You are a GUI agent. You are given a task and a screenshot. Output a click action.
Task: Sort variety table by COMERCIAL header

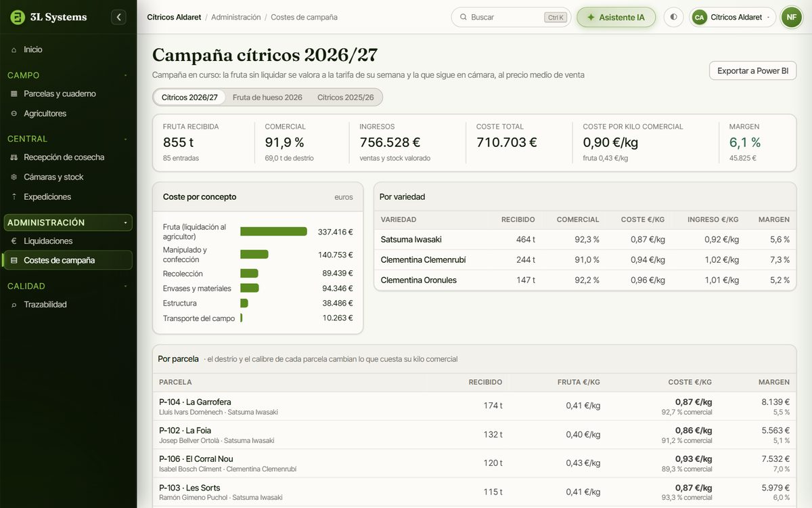pyautogui.click(x=577, y=219)
